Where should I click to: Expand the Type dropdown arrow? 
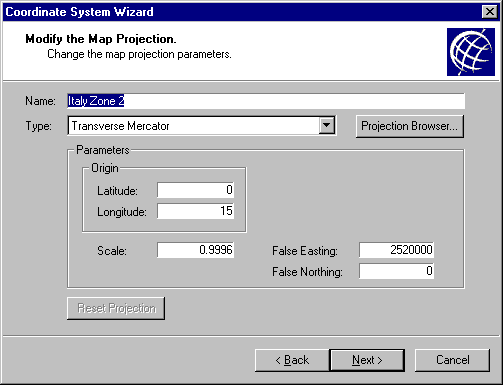[327, 126]
